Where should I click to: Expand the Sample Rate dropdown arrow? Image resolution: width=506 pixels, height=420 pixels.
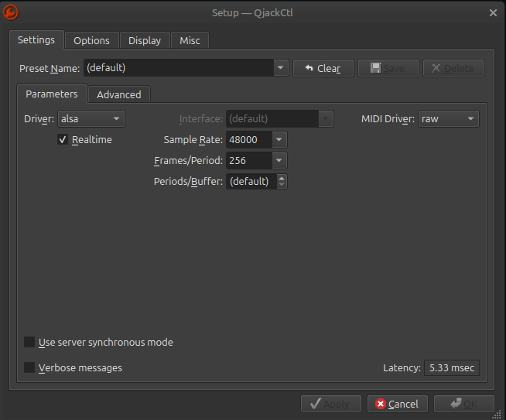coord(279,140)
